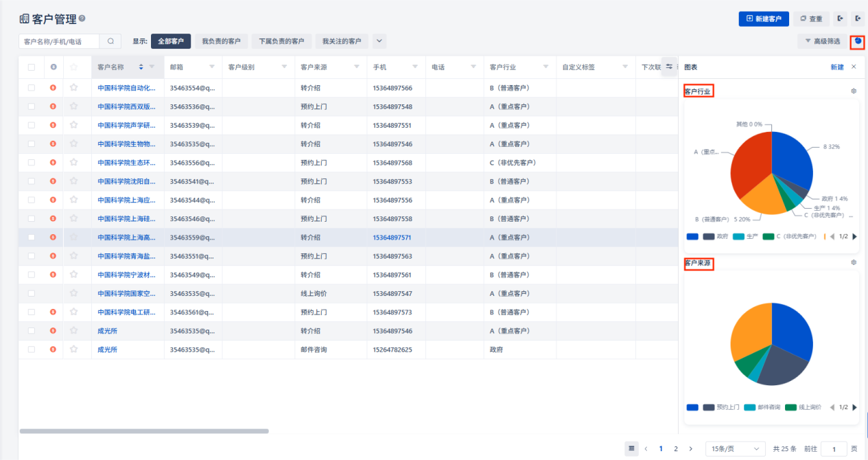Viewport: 868px width, 460px height.
Task: Click the list density icon in footer
Action: tap(631, 448)
